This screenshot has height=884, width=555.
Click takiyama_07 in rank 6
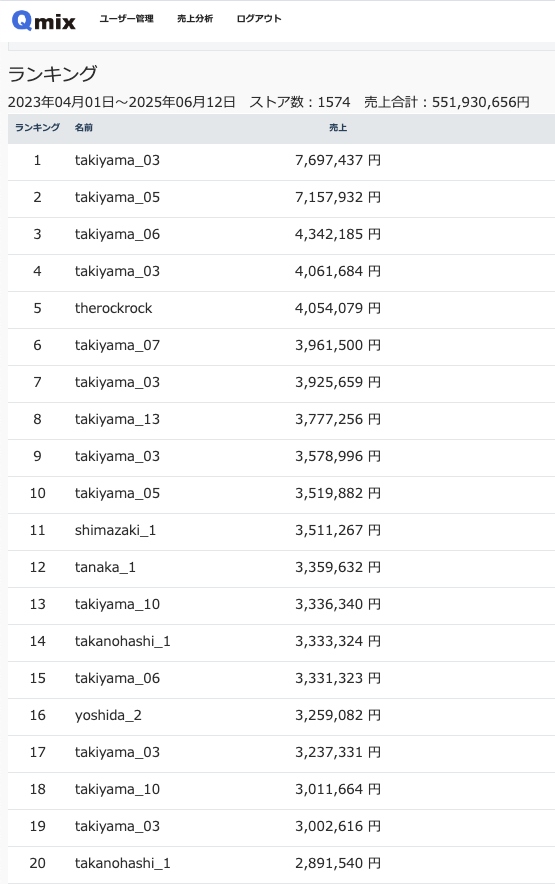(x=117, y=345)
